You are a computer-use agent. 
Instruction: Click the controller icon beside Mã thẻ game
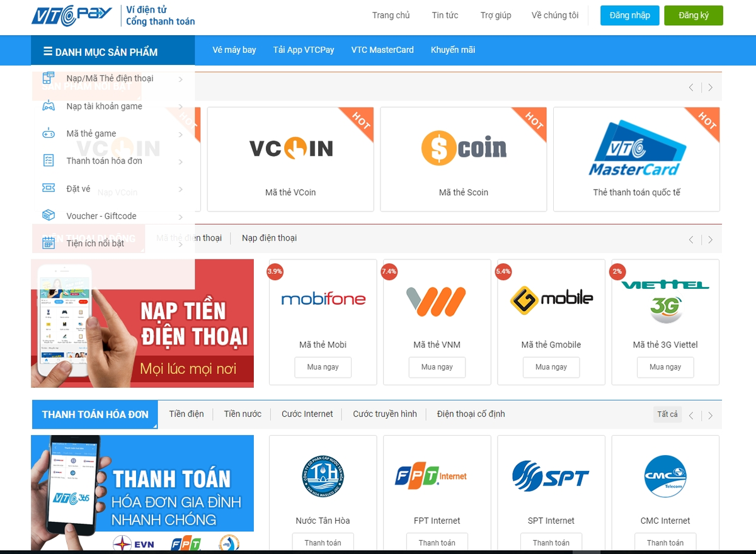pos(49,133)
